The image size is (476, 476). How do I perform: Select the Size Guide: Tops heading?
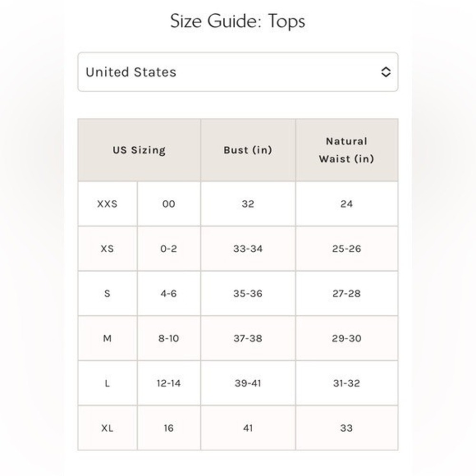pos(238,21)
